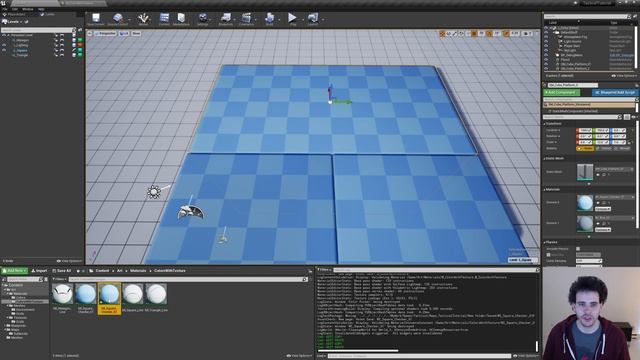Screen dimensions: 640x360
Task: Click the Add Component button
Action: pyautogui.click(x=562, y=93)
